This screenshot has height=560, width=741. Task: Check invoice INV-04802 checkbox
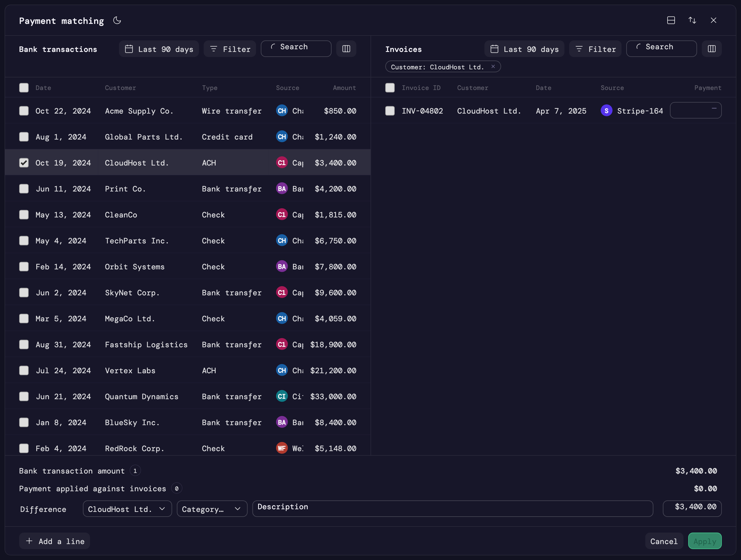(390, 111)
